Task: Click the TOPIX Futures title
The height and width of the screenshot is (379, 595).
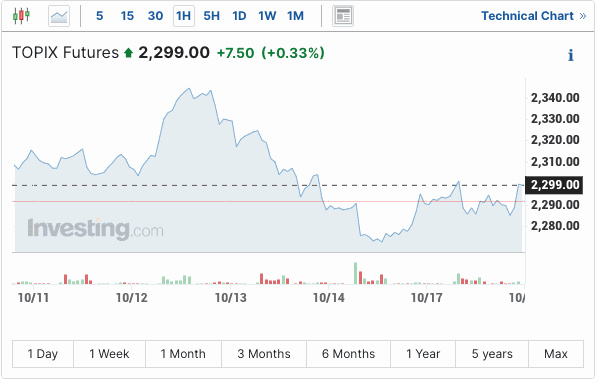Action: pyautogui.click(x=65, y=52)
